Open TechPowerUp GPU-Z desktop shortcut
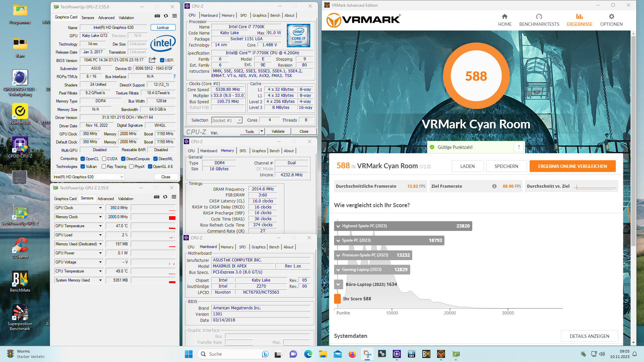The width and height of the screenshot is (644, 362). click(x=20, y=215)
